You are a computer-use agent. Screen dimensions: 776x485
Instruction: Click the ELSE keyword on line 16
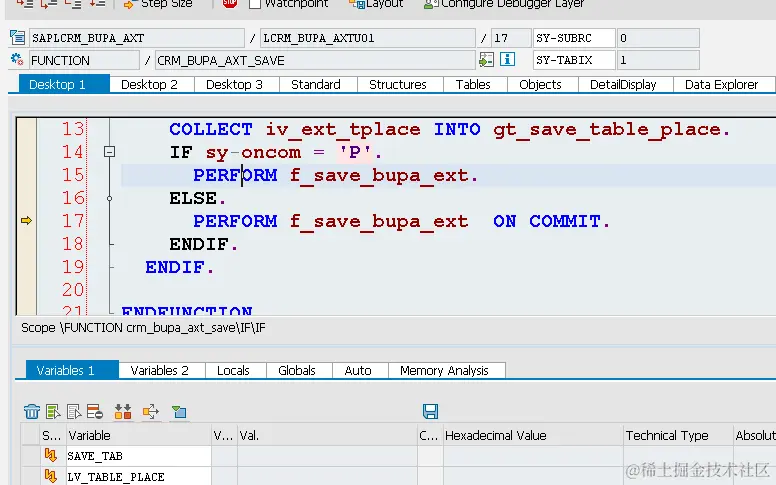click(193, 198)
